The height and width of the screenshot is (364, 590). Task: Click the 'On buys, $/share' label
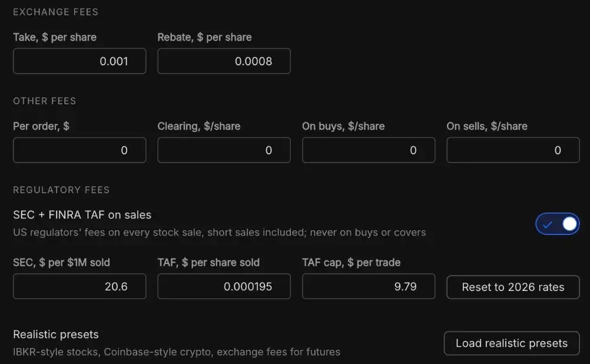tap(343, 126)
